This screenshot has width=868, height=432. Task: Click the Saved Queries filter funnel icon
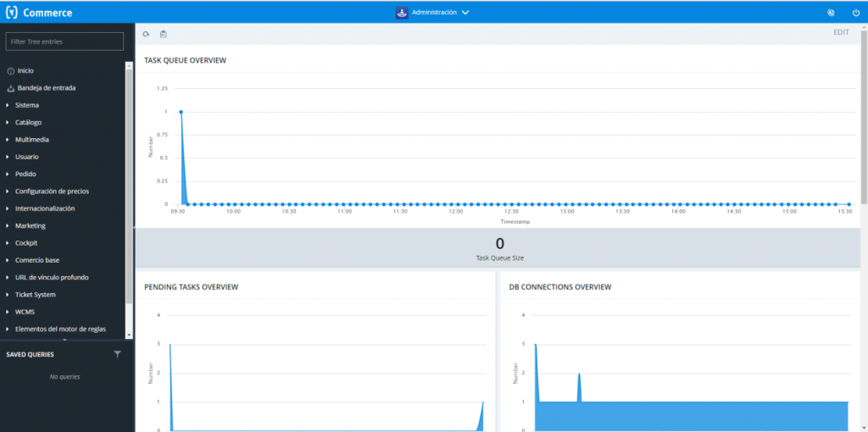[x=117, y=354]
